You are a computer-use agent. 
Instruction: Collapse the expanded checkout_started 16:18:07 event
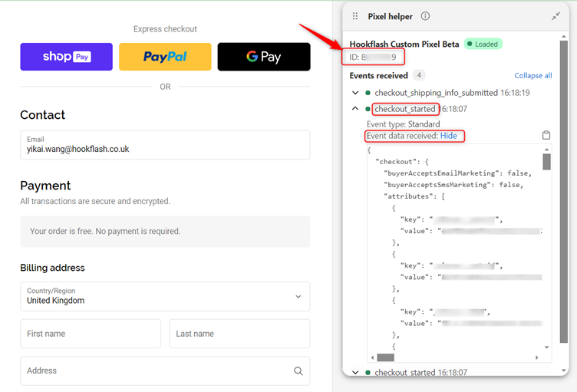[x=355, y=109]
